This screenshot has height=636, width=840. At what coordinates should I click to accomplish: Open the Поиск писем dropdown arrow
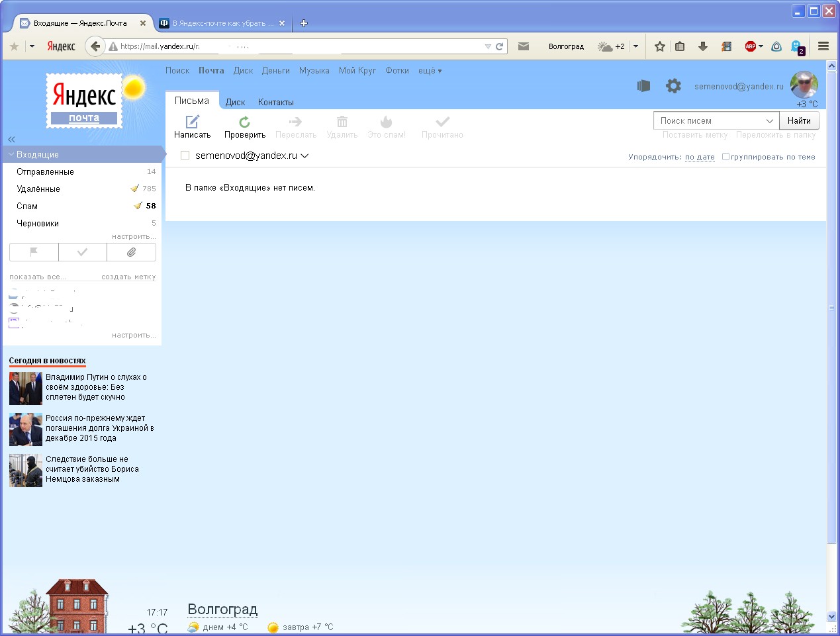click(769, 121)
